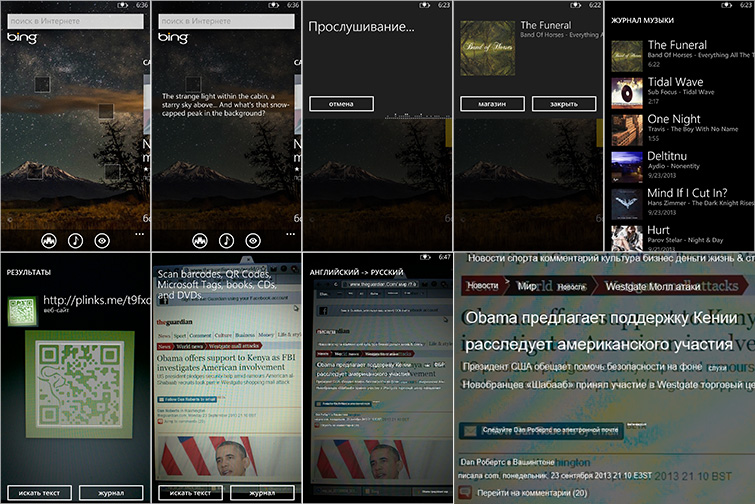The image size is (755, 504).
Task: Open the http://plinks.me link in Результаты
Action: click(96, 300)
